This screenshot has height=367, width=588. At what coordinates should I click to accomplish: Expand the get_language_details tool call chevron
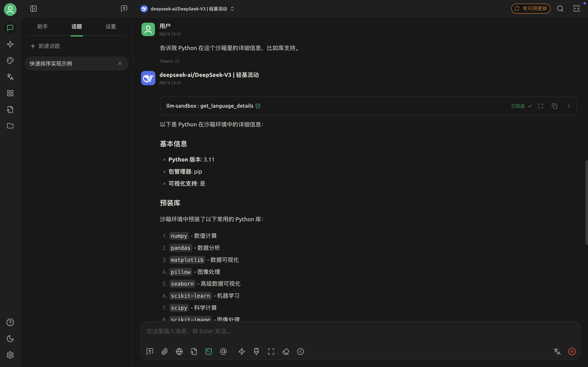click(569, 106)
